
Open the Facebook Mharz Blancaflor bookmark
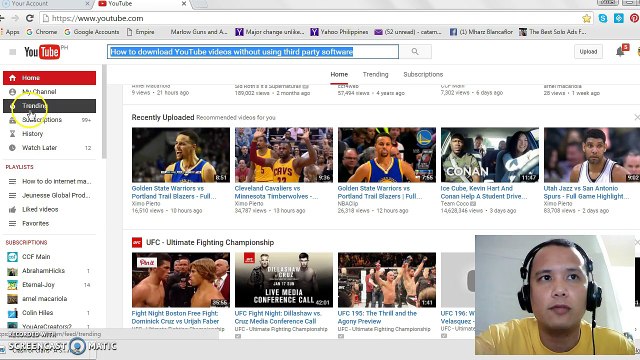(x=481, y=32)
